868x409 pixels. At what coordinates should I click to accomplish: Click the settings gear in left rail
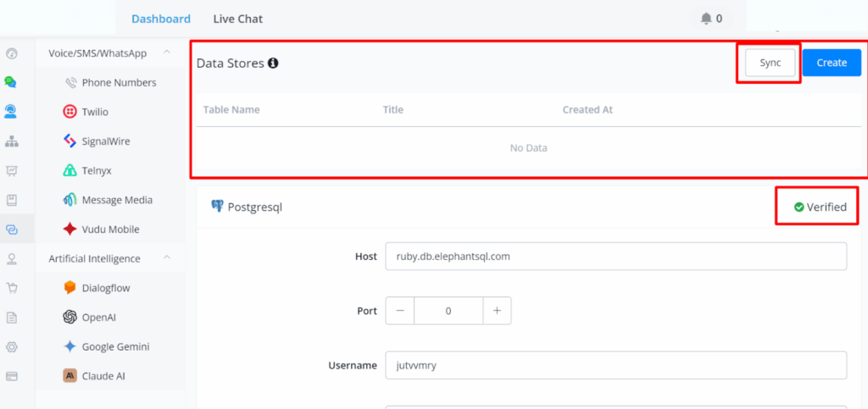[11, 346]
